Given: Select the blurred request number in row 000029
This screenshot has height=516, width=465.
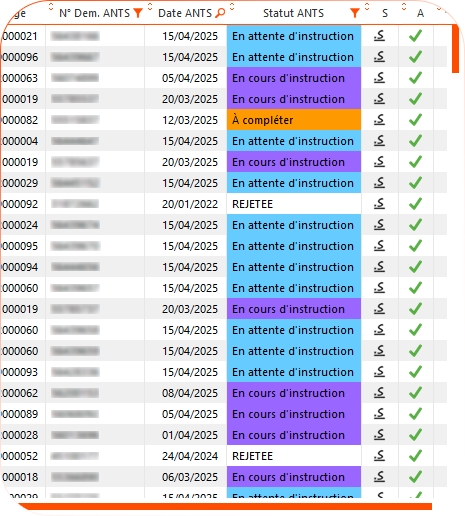Looking at the screenshot, I should 75,183.
